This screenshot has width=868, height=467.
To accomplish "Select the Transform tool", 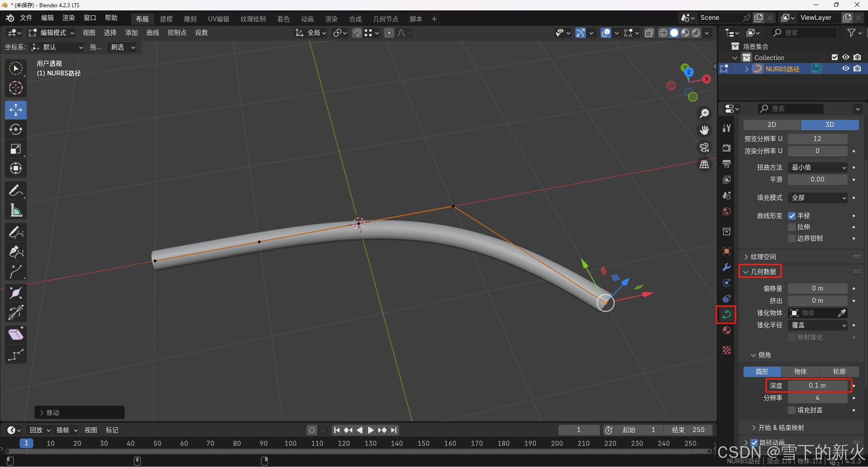I will (x=16, y=168).
